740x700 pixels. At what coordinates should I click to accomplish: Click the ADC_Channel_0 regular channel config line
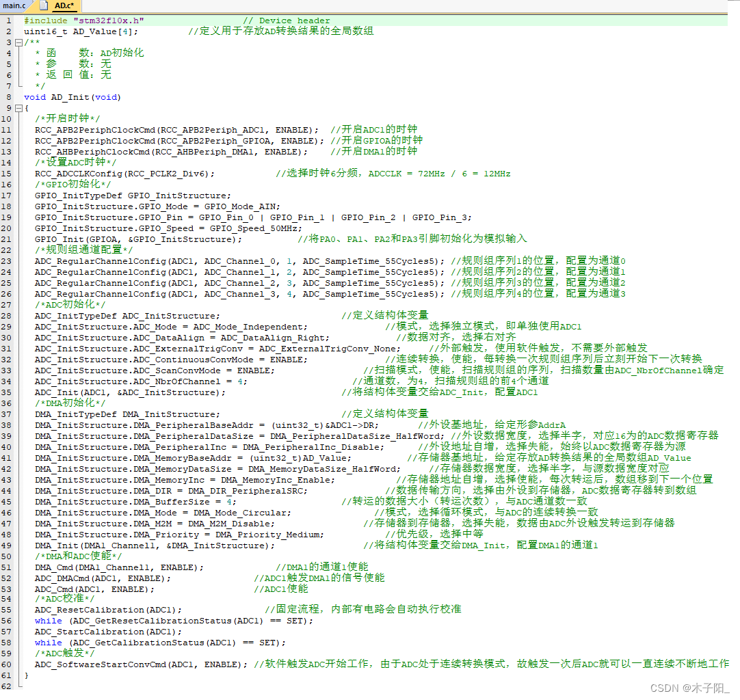pos(240,261)
